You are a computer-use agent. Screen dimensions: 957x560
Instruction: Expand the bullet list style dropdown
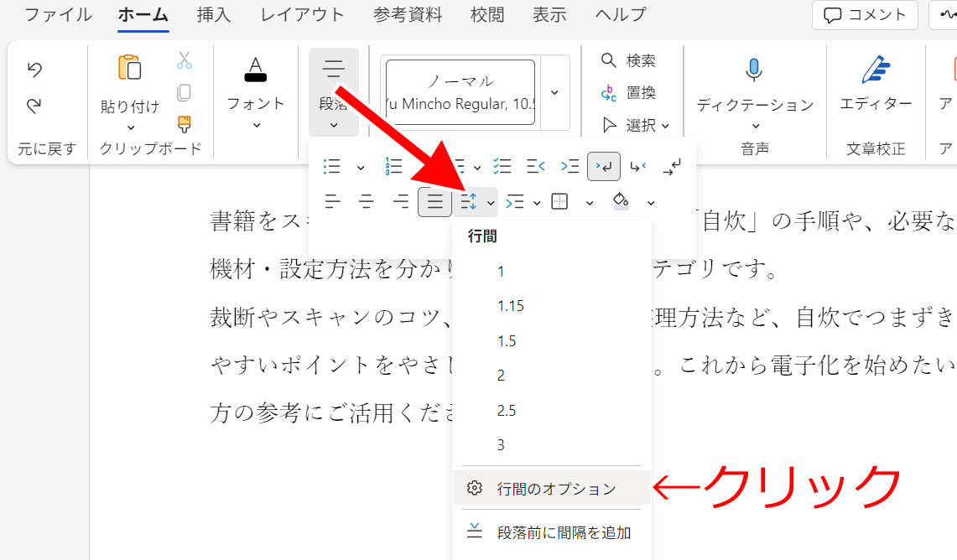pos(361,168)
